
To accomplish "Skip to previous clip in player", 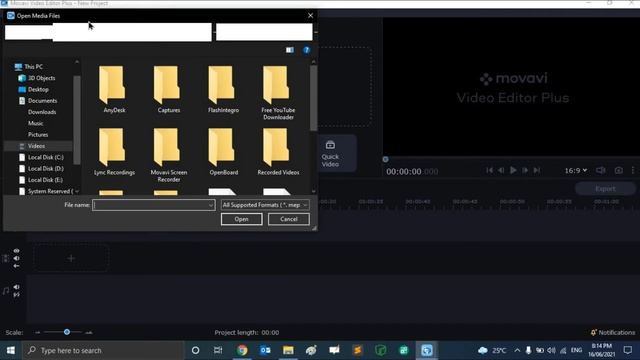I will click(x=489, y=170).
